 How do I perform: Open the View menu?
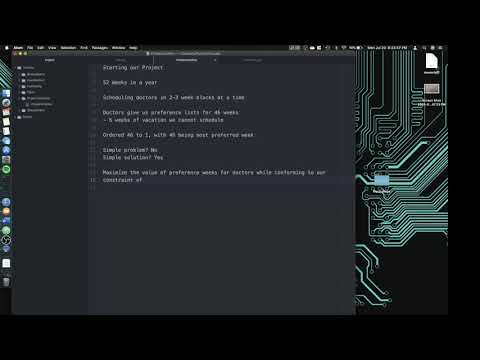[52, 48]
